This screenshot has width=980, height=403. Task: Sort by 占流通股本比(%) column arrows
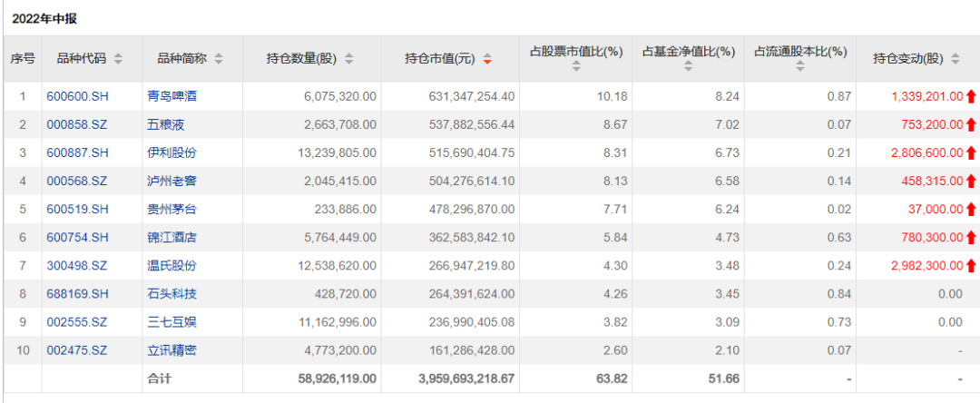800,65
